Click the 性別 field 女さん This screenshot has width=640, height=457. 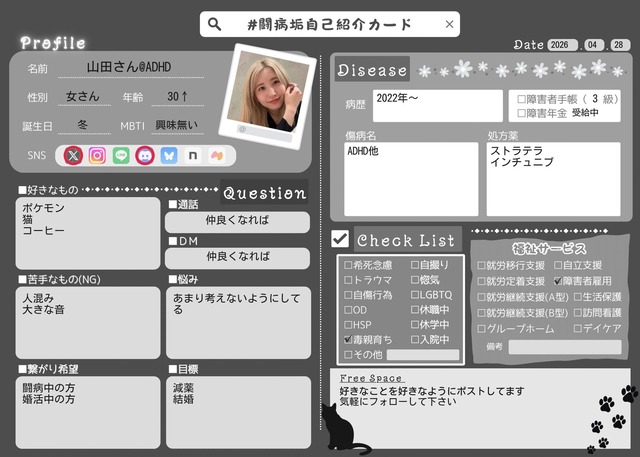tap(84, 97)
